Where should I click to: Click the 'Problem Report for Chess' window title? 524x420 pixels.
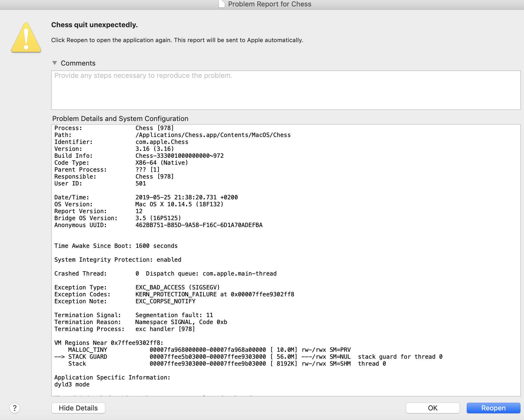[269, 4]
